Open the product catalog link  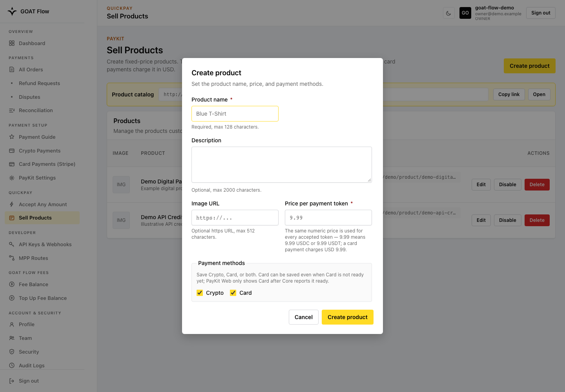pos(539,94)
